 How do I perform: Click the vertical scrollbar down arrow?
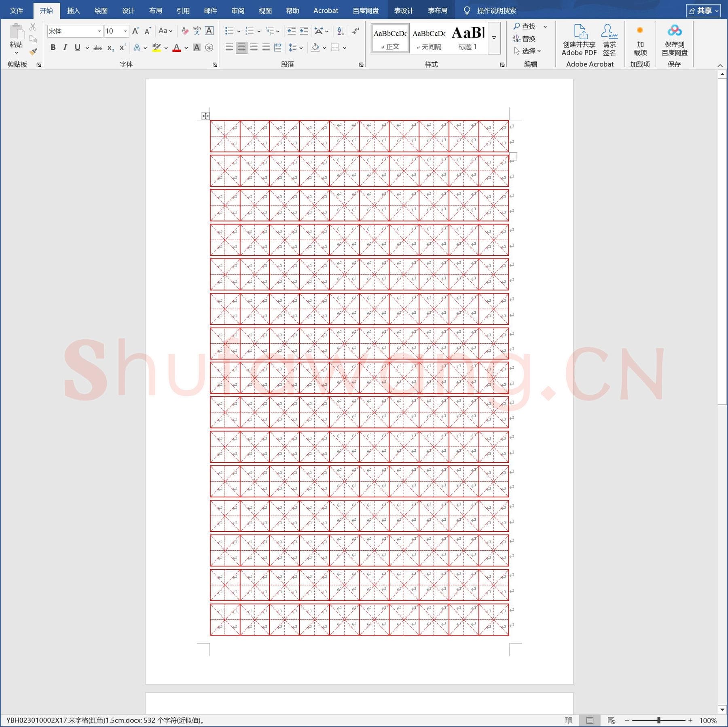(722, 710)
